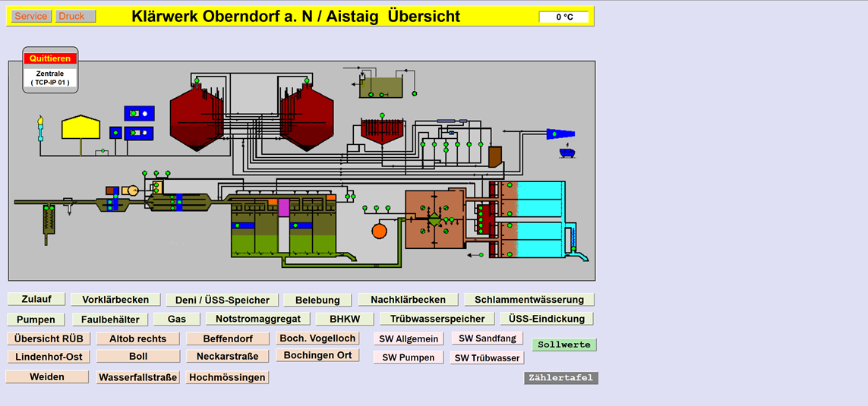The image size is (868, 406).
Task: Click the cyan secondary clarifier basins
Action: [540, 219]
